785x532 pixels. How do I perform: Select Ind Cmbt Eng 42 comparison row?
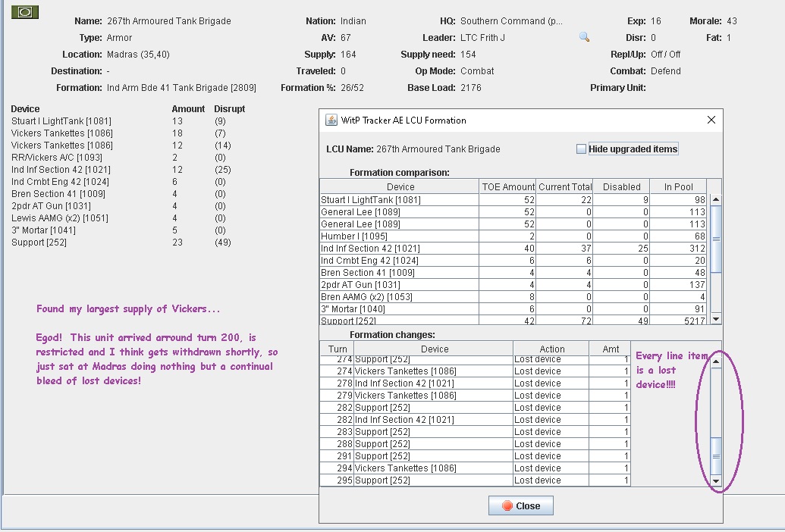[x=513, y=261]
